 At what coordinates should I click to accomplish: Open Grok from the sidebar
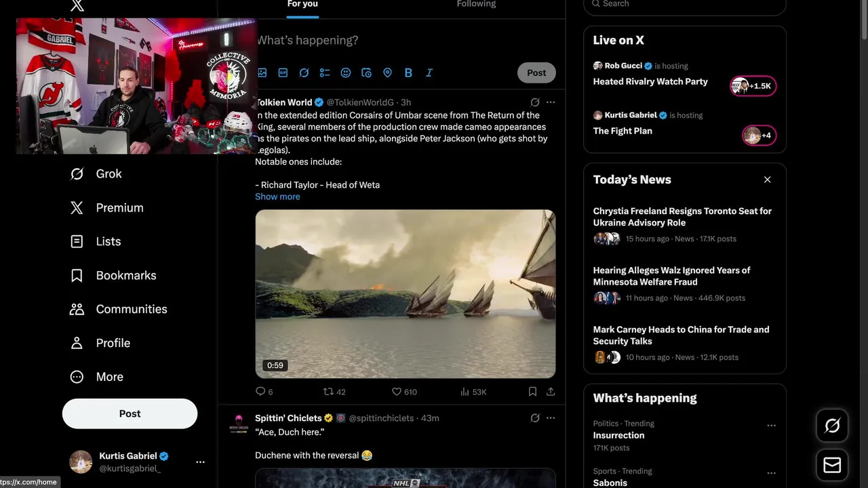click(x=96, y=174)
